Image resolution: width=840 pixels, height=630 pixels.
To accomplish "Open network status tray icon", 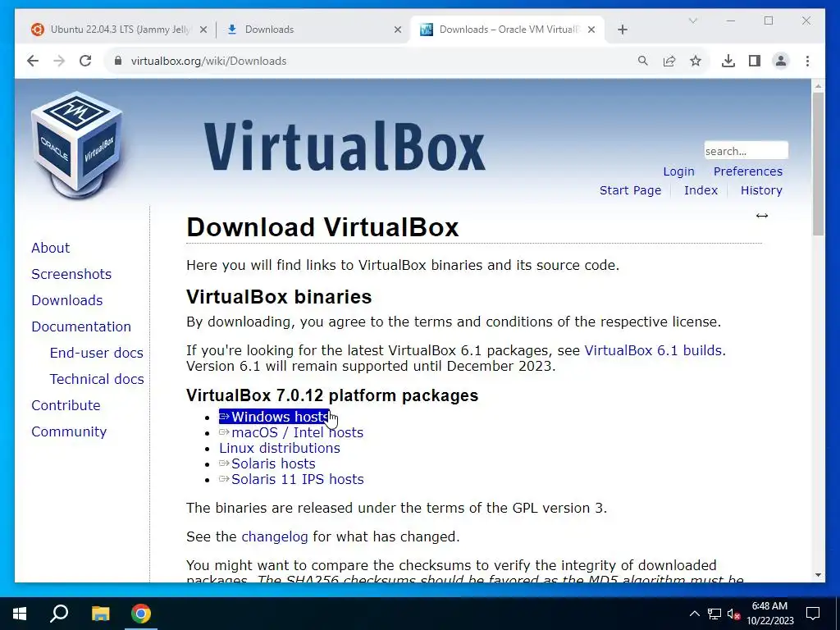I will pyautogui.click(x=714, y=614).
